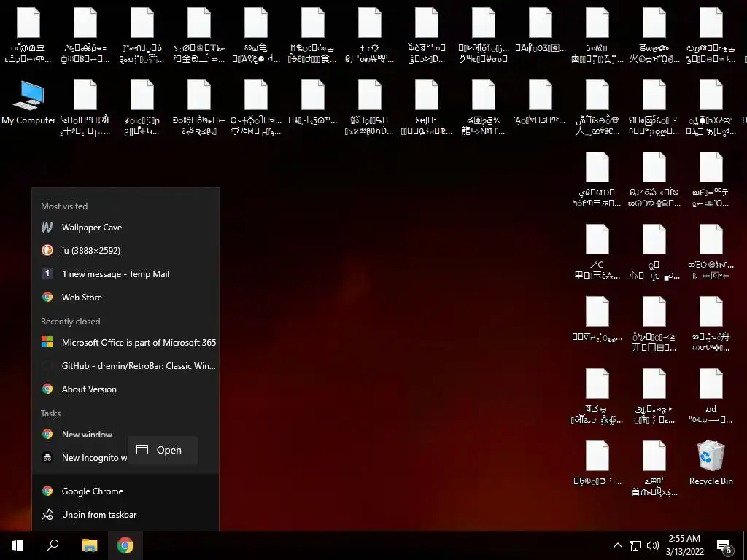Open the network status tray icon
Screen dimensions: 747x560
click(635, 545)
